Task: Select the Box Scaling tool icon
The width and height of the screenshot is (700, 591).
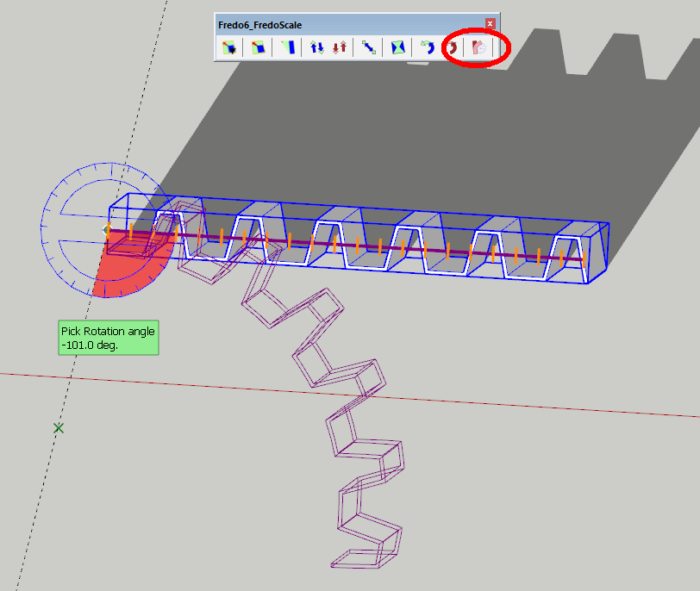Action: click(228, 48)
